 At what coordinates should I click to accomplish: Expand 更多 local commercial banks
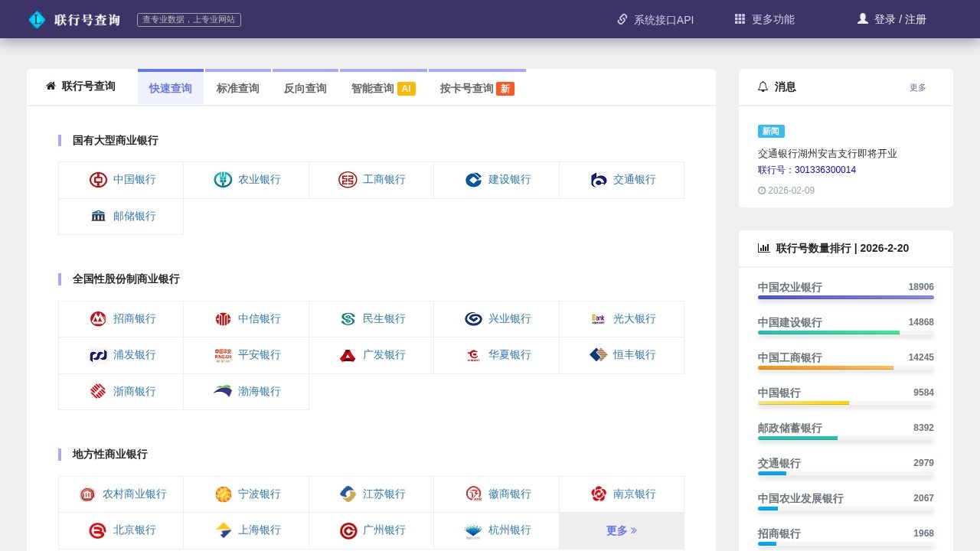(621, 530)
